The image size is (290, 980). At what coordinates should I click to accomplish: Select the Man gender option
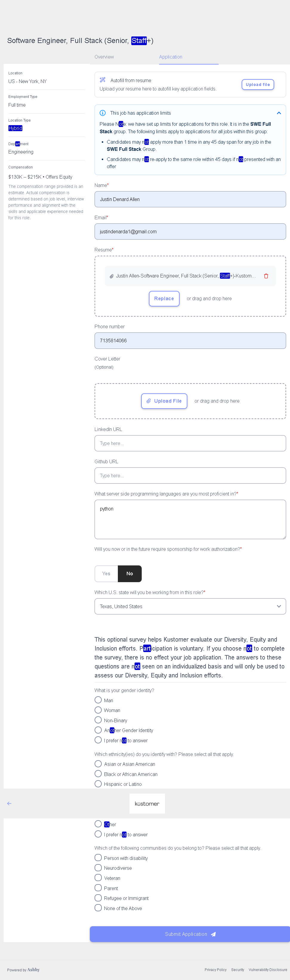(x=98, y=700)
